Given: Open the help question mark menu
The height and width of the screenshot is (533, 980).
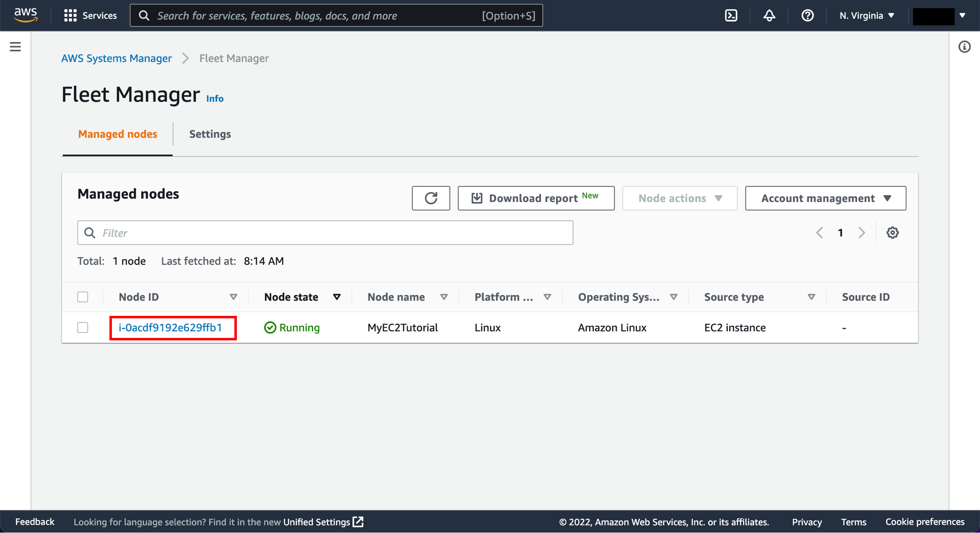Looking at the screenshot, I should [807, 16].
